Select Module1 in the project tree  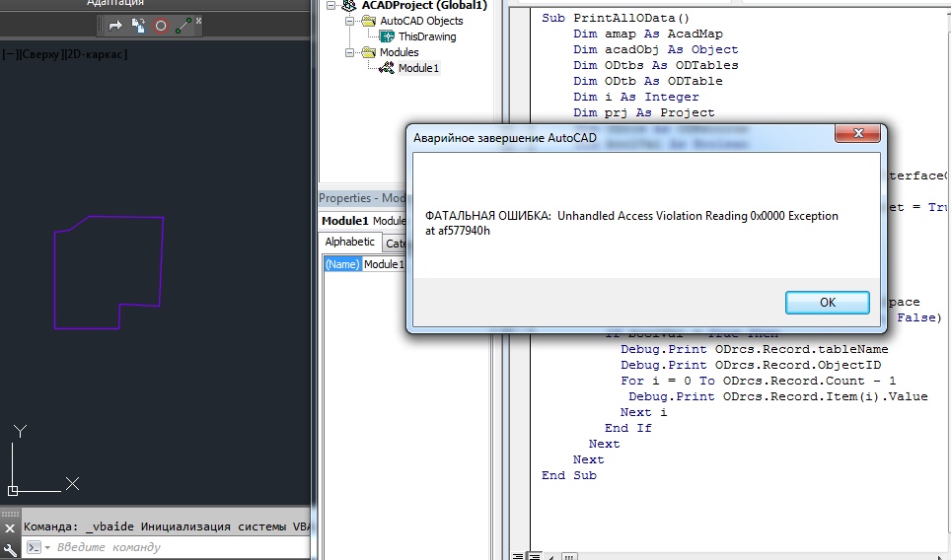418,68
